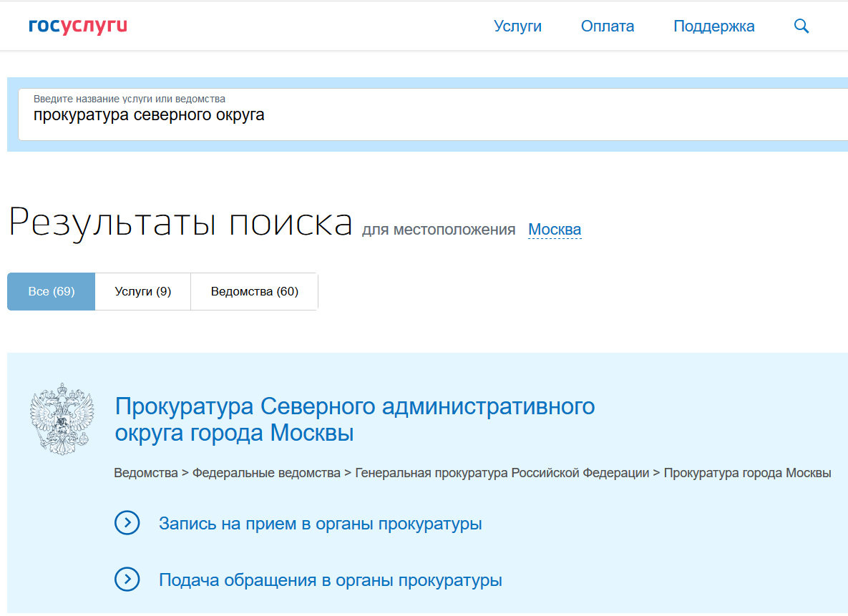Image resolution: width=848 pixels, height=616 pixels.
Task: Open the Поддержка menu item
Action: [714, 26]
